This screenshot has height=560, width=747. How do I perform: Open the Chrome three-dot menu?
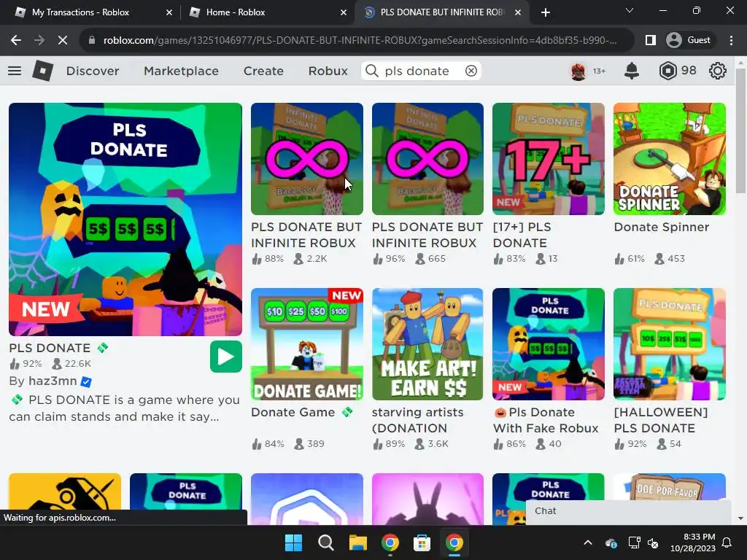coord(731,41)
